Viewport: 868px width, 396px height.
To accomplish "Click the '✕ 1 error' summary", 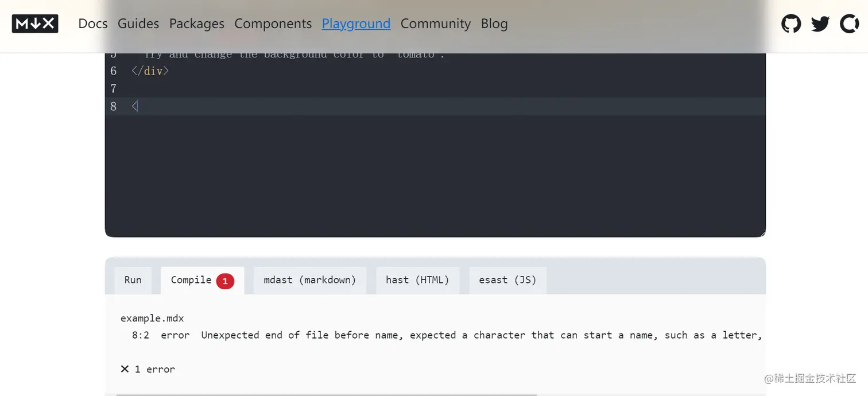I will click(148, 369).
